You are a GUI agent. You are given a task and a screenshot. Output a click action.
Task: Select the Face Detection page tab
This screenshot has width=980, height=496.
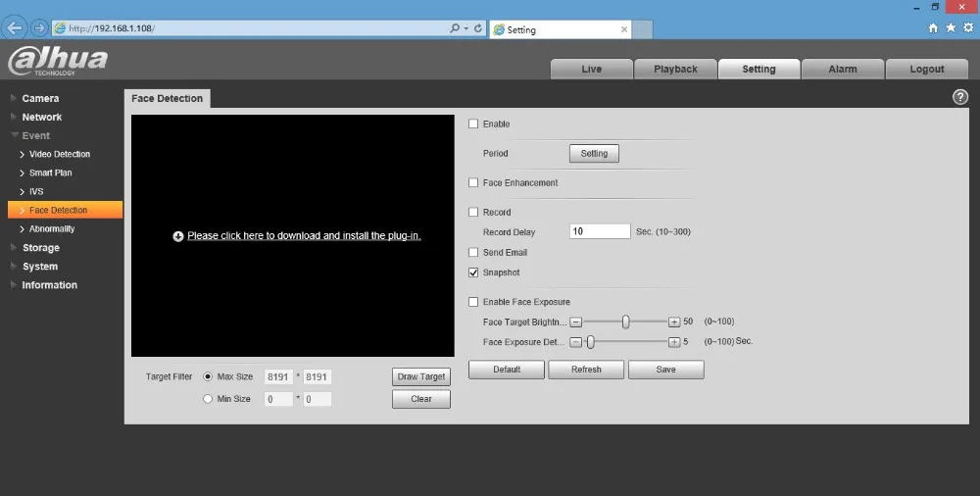point(168,98)
